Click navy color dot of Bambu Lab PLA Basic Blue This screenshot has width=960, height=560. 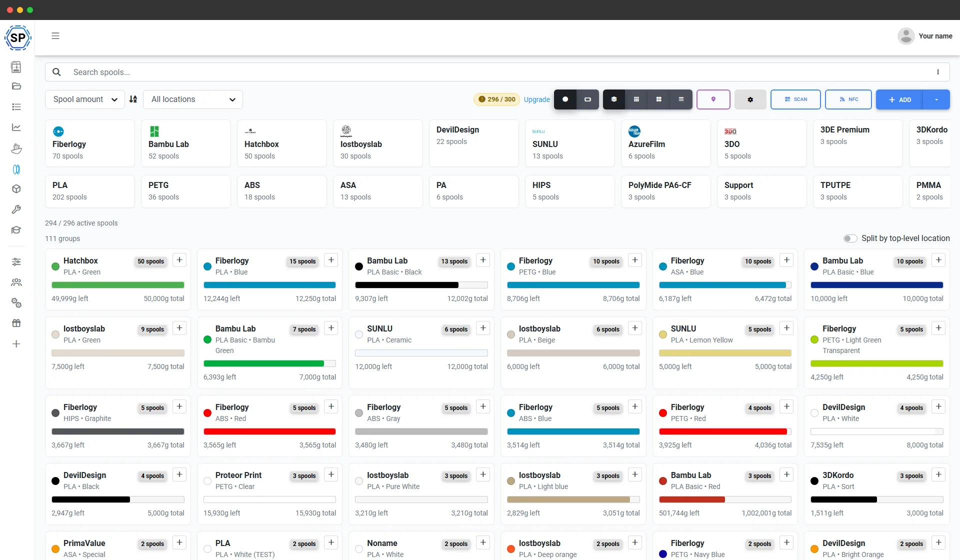pyautogui.click(x=814, y=266)
